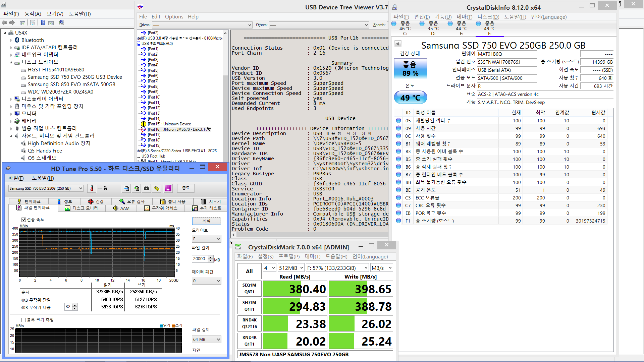Screen dimensions: 644x362
Task: Switch to HD Tune 디스크 모니터 tab
Action: point(82,208)
